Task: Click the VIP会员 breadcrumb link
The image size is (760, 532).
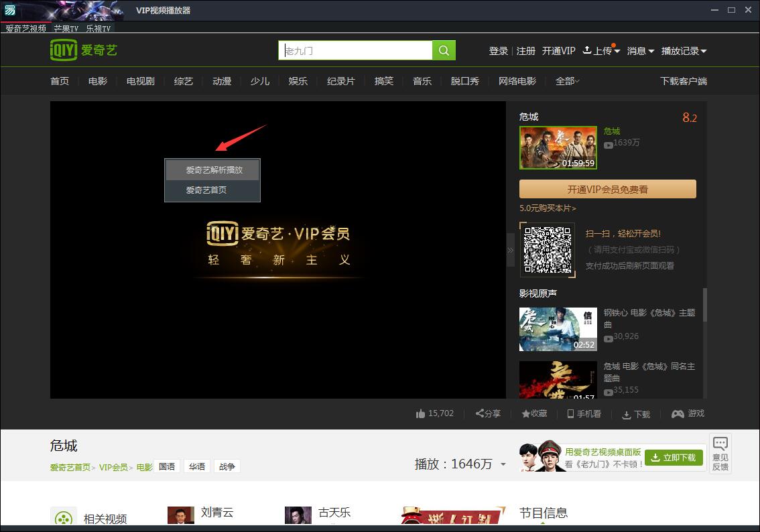Action: [113, 467]
